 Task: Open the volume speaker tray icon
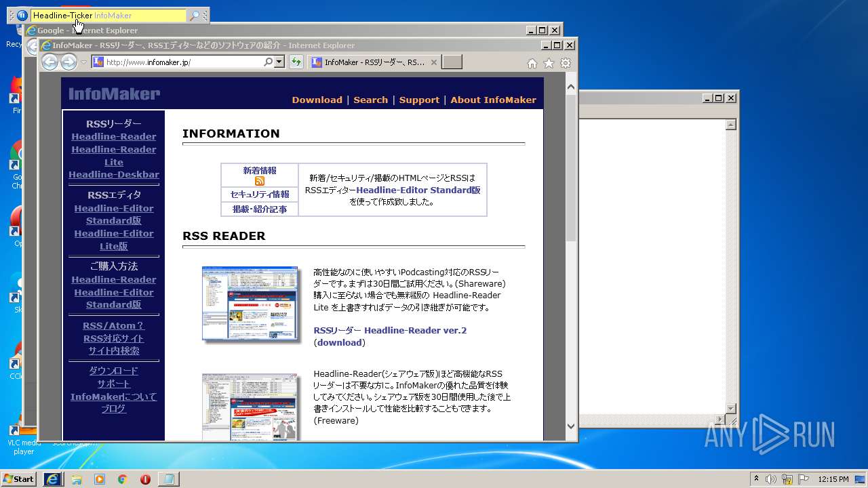[x=771, y=479]
